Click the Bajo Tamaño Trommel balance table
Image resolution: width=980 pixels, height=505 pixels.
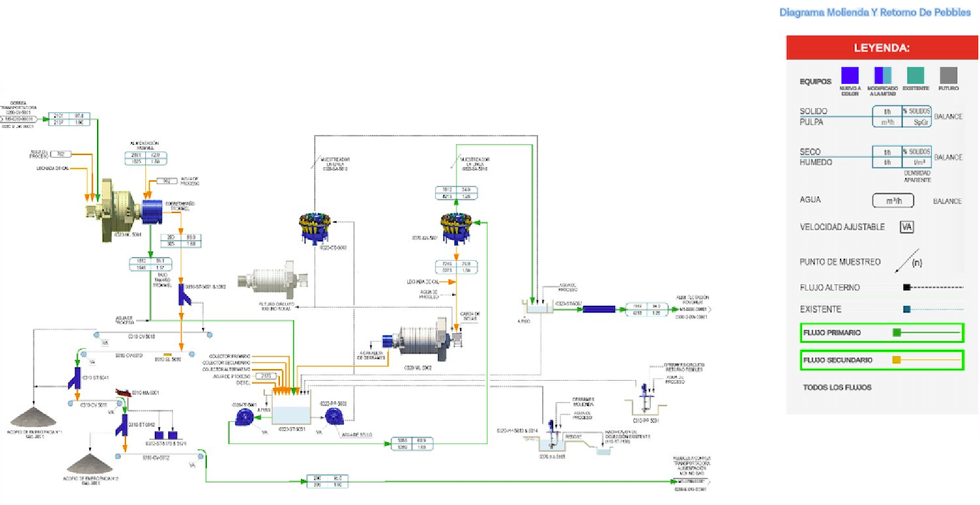click(151, 264)
